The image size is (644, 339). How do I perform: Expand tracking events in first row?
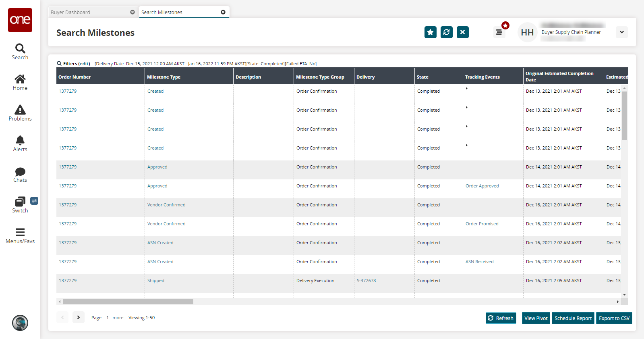point(467,88)
